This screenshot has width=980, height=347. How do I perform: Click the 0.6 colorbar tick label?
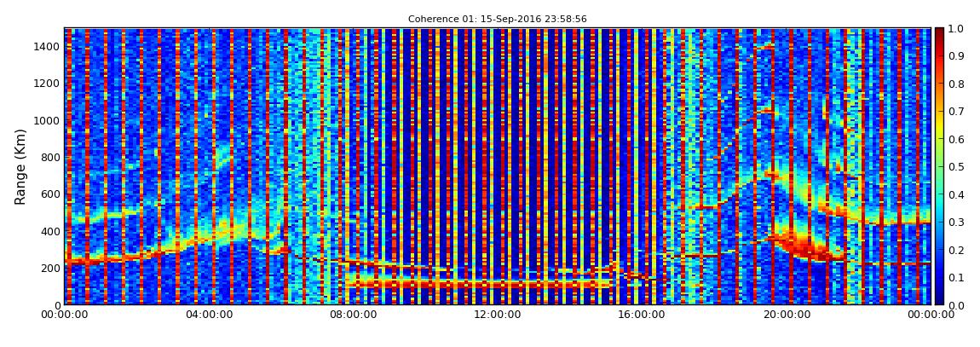(x=957, y=139)
